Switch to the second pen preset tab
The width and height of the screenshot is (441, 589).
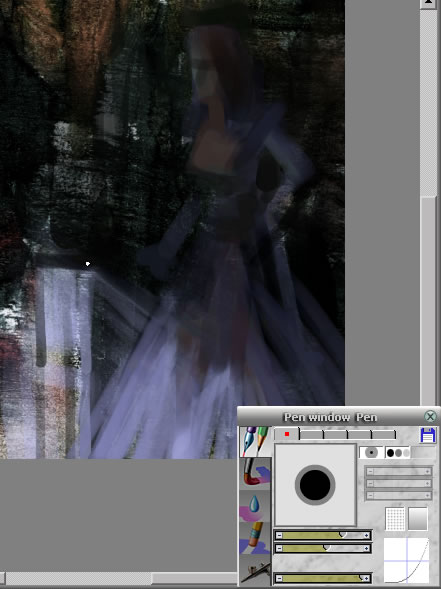(x=311, y=435)
